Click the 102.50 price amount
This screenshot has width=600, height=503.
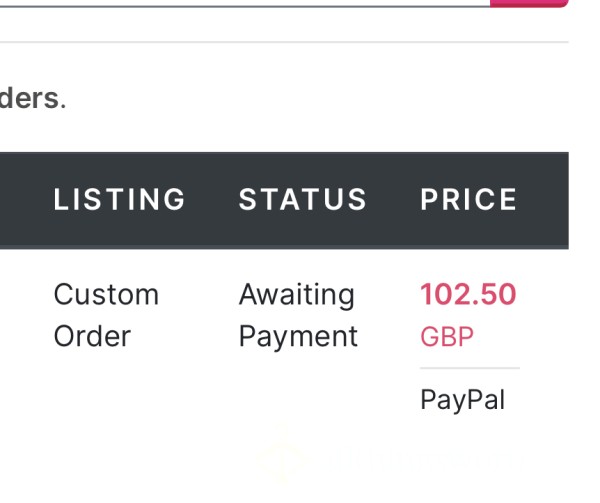click(x=468, y=294)
